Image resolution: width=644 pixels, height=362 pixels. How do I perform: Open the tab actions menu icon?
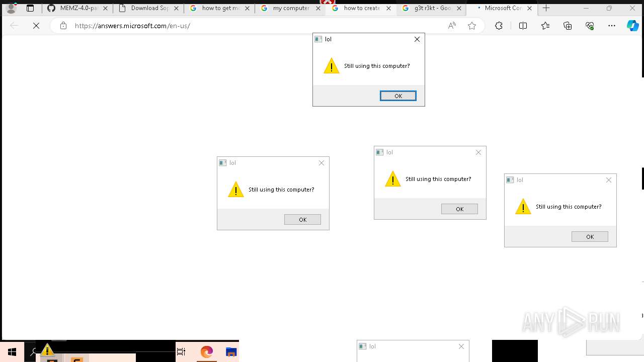[x=30, y=9]
